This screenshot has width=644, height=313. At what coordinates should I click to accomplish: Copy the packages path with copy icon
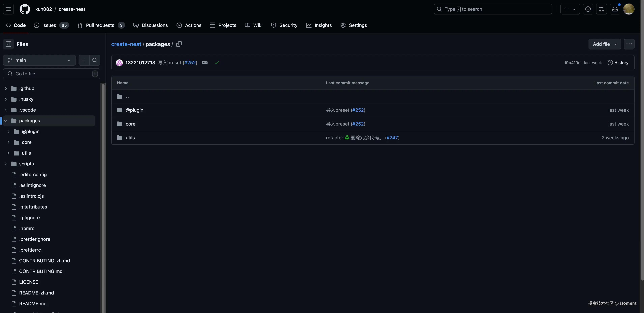coord(179,44)
